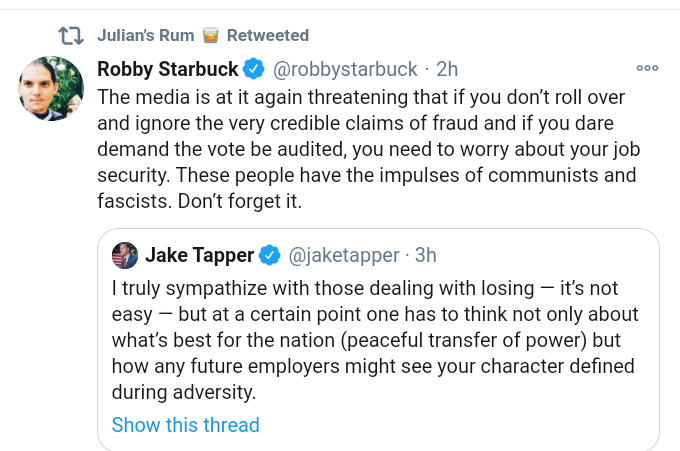This screenshot has width=680, height=451.
Task: Open the three-dot more options menu
Action: (x=647, y=69)
